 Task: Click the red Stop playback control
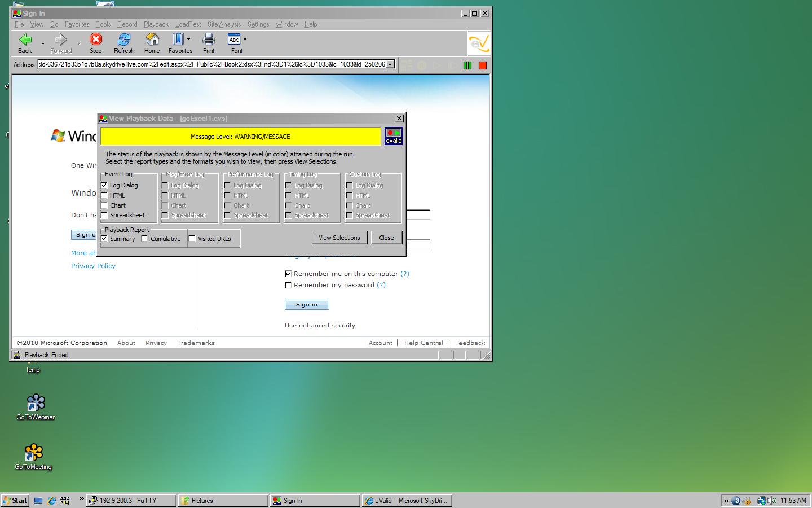tap(482, 65)
